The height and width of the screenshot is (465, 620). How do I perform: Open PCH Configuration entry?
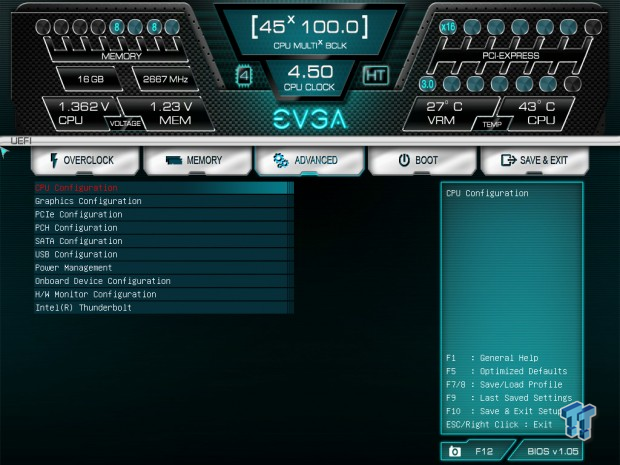[x=164, y=228]
